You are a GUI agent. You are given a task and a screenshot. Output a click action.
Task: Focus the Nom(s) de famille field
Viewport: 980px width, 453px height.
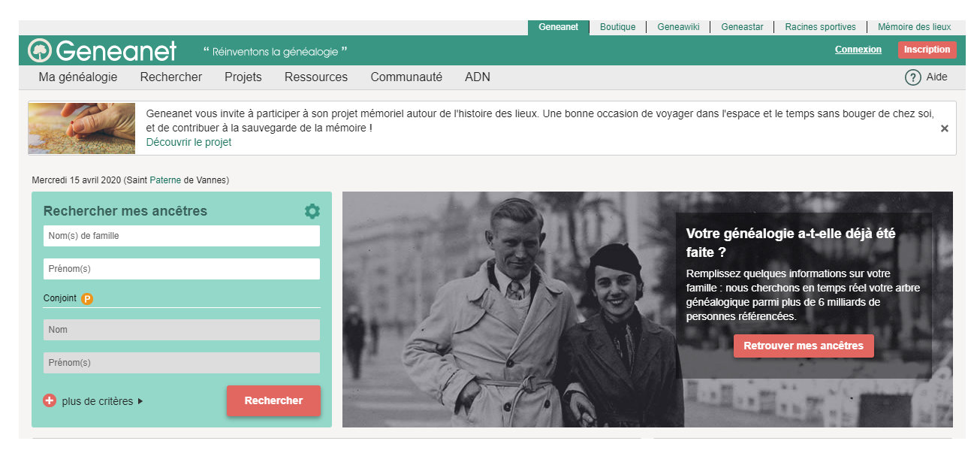pos(181,236)
